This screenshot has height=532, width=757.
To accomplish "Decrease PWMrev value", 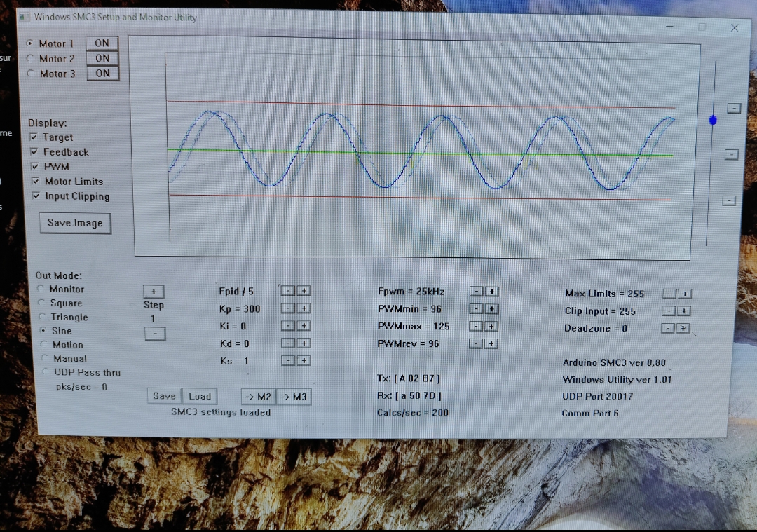I will pos(476,343).
